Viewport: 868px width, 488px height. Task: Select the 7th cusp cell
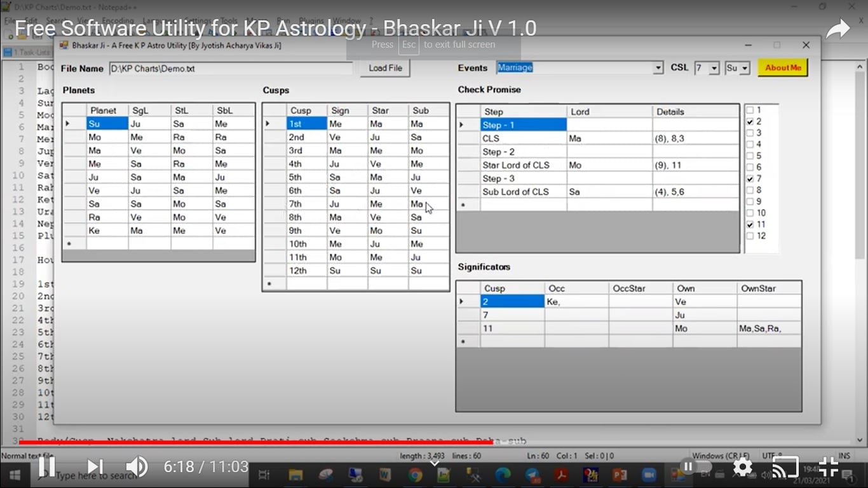[x=307, y=204]
